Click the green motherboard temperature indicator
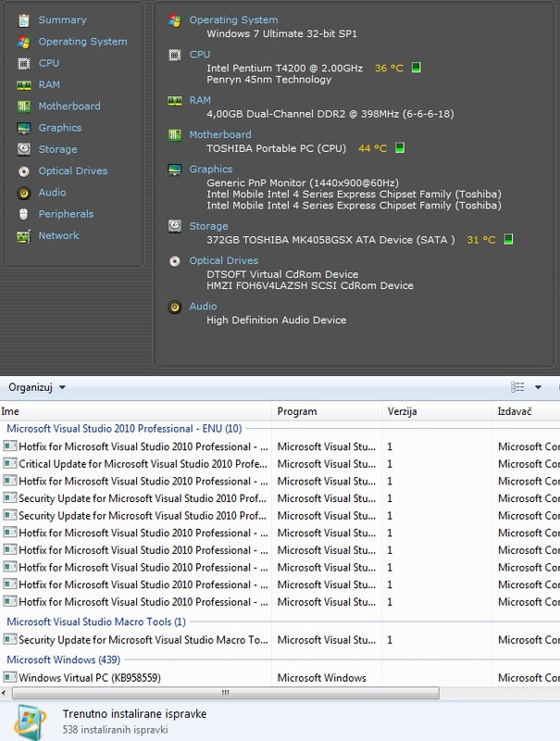Viewport: 560px width, 741px height. click(x=400, y=148)
